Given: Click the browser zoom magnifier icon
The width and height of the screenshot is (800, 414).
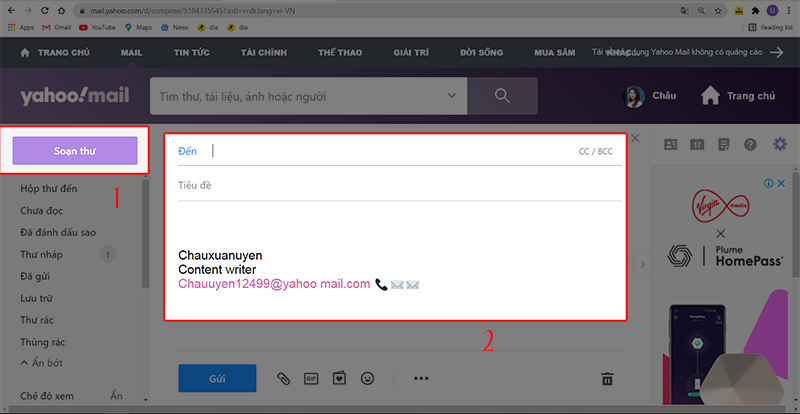Looking at the screenshot, I should pyautogui.click(x=701, y=10).
